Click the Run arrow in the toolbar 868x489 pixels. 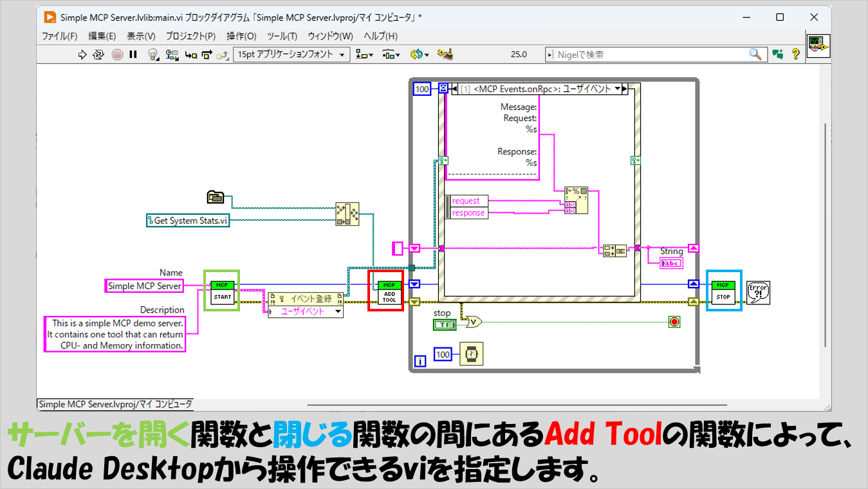82,55
